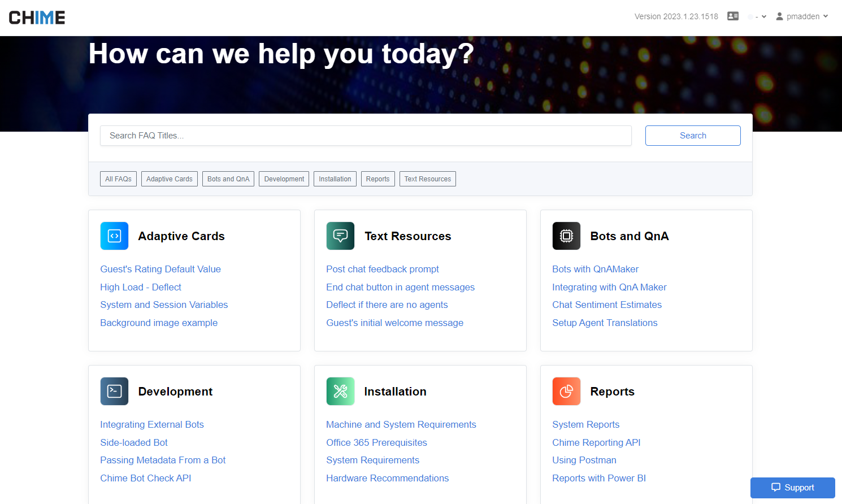Click the Adaptive Cards category icon

click(114, 236)
